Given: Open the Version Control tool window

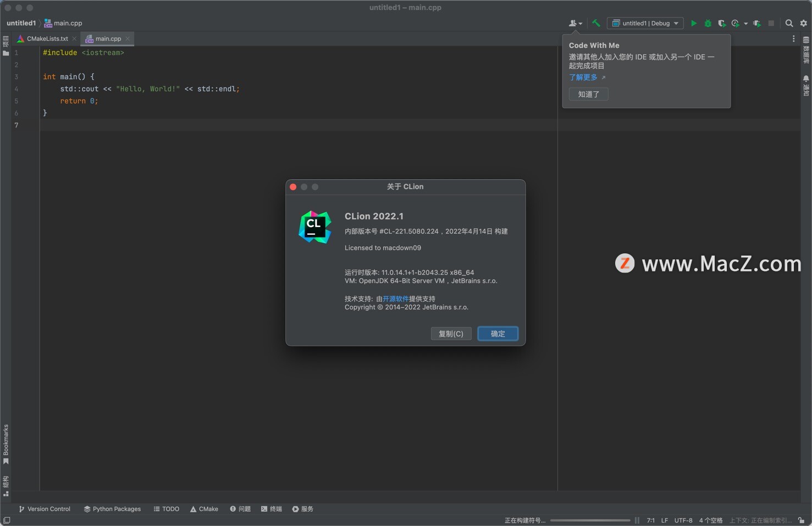Looking at the screenshot, I should click(45, 509).
